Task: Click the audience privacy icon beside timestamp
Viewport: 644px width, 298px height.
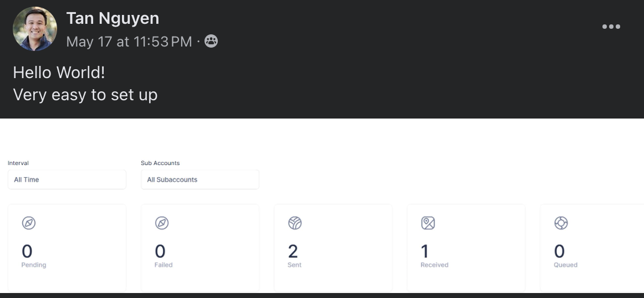Action: point(211,41)
